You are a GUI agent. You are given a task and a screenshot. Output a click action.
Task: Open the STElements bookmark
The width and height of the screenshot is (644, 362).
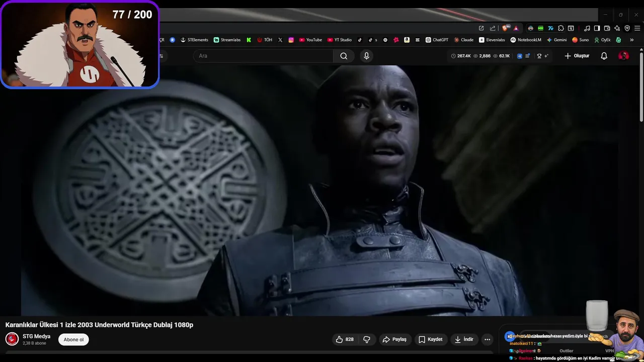(194, 40)
